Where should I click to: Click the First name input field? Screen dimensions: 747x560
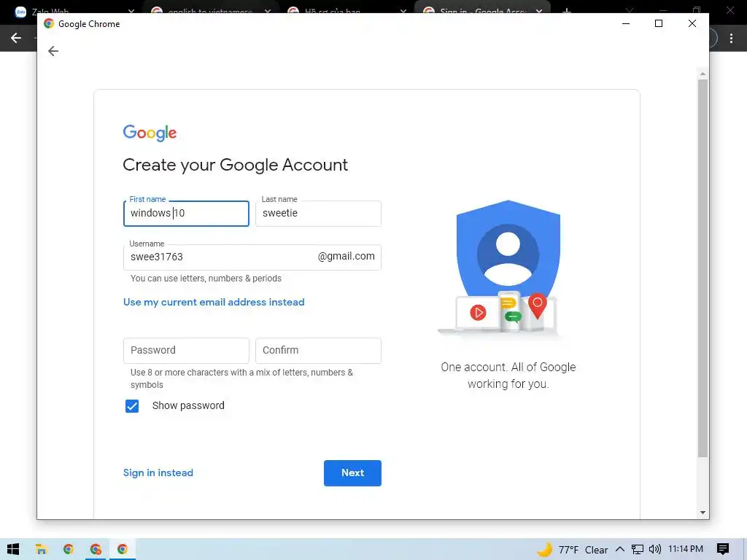186,214
